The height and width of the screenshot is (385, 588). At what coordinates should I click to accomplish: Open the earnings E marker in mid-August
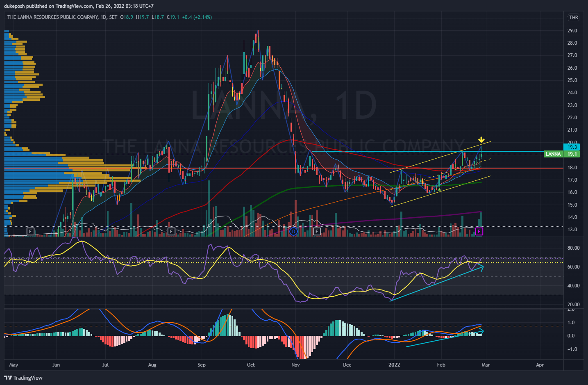[172, 232]
